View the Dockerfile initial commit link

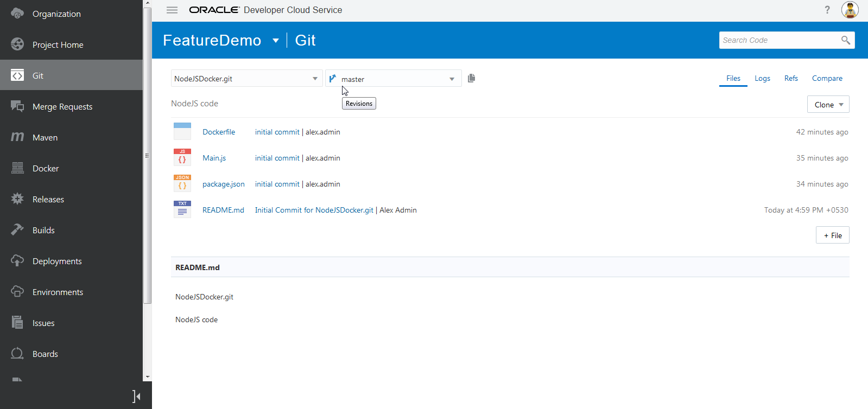pyautogui.click(x=277, y=132)
